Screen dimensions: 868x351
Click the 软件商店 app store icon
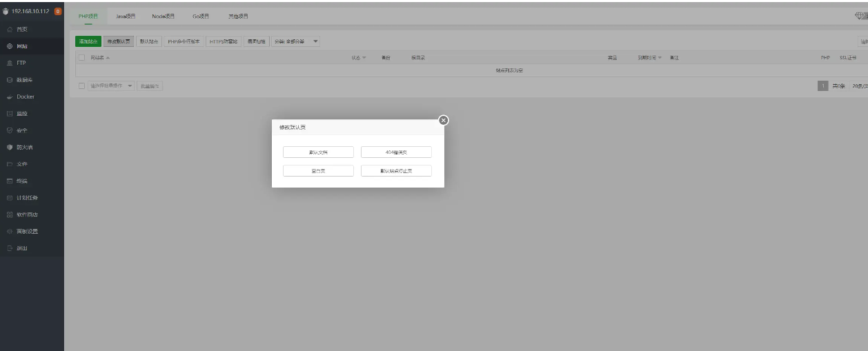[10, 214]
